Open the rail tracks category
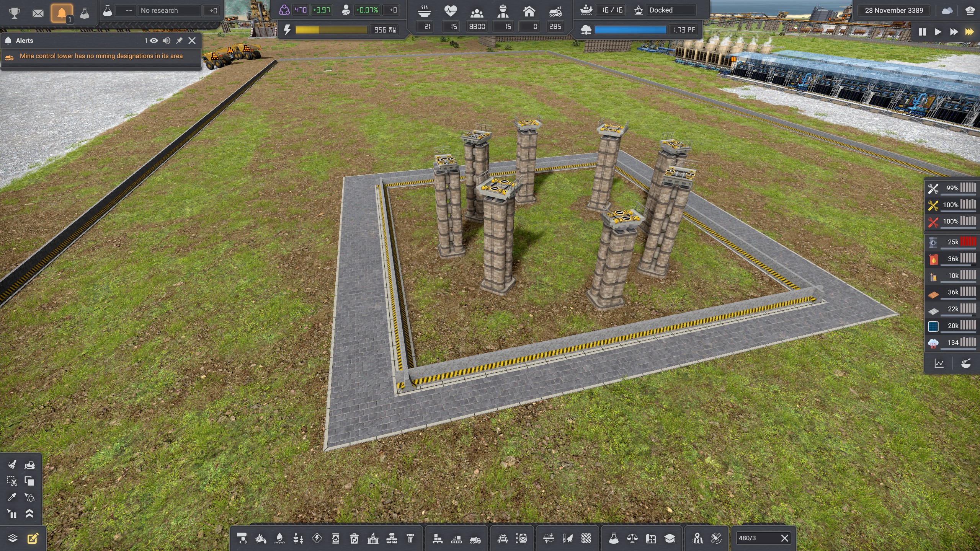Image resolution: width=980 pixels, height=551 pixels. click(503, 539)
